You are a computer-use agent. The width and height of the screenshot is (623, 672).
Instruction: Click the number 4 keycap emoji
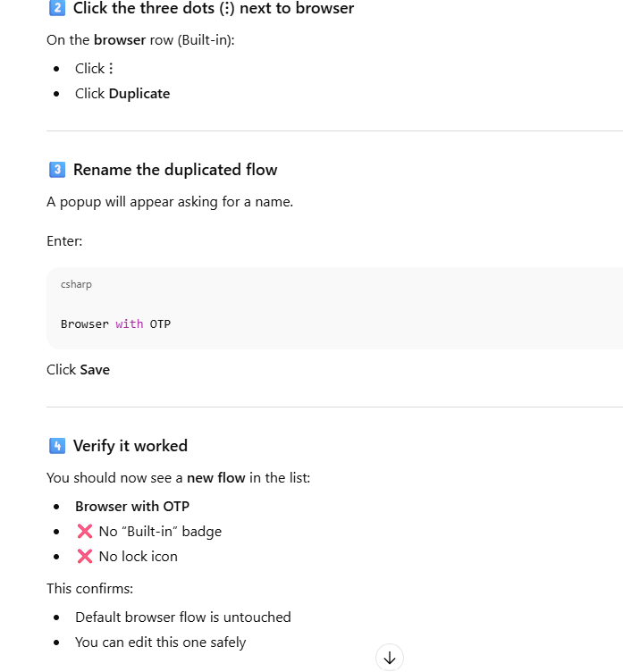coord(56,446)
